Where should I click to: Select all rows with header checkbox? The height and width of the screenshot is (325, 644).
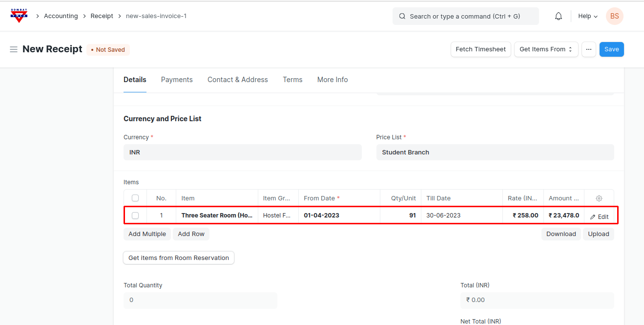coord(135,198)
